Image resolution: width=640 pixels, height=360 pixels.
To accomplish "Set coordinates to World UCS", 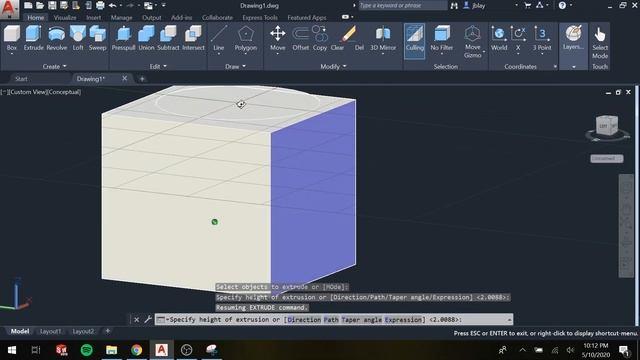I will pyautogui.click(x=499, y=38).
